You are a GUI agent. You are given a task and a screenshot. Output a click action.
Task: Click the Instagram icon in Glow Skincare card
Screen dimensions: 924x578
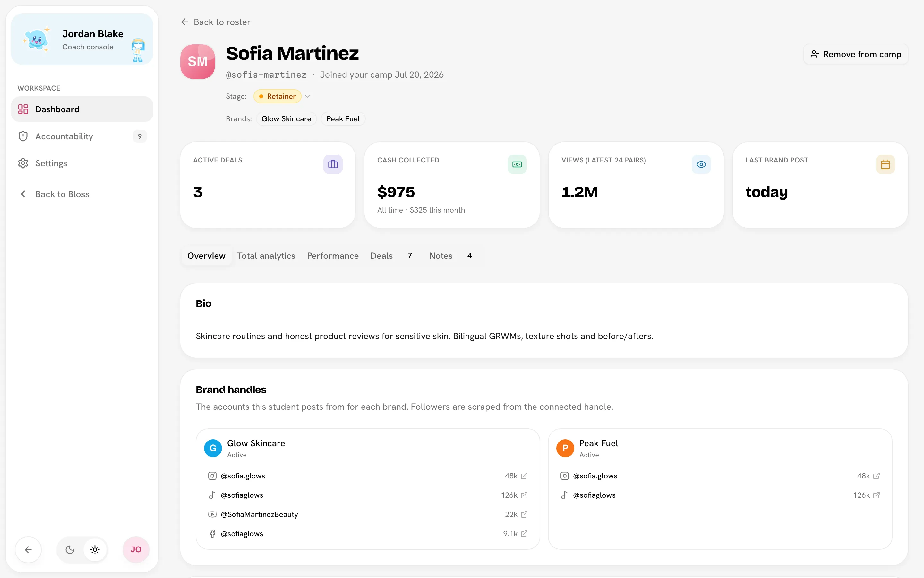click(x=212, y=476)
